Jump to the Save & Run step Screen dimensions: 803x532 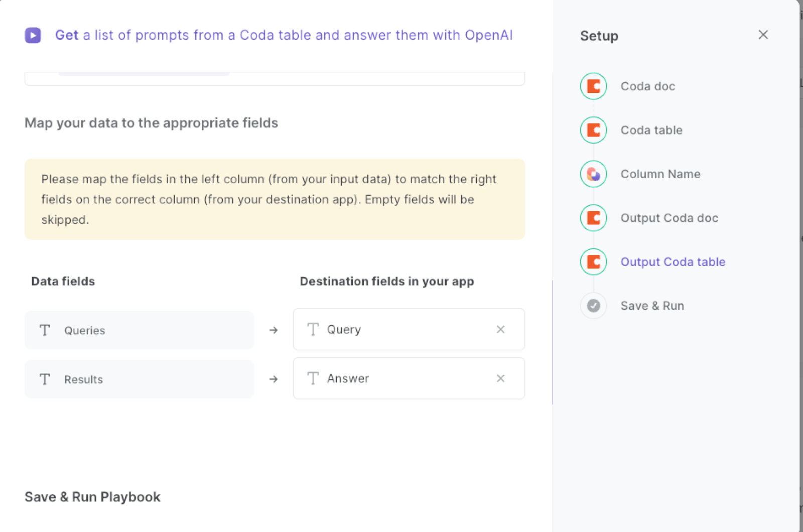point(652,306)
